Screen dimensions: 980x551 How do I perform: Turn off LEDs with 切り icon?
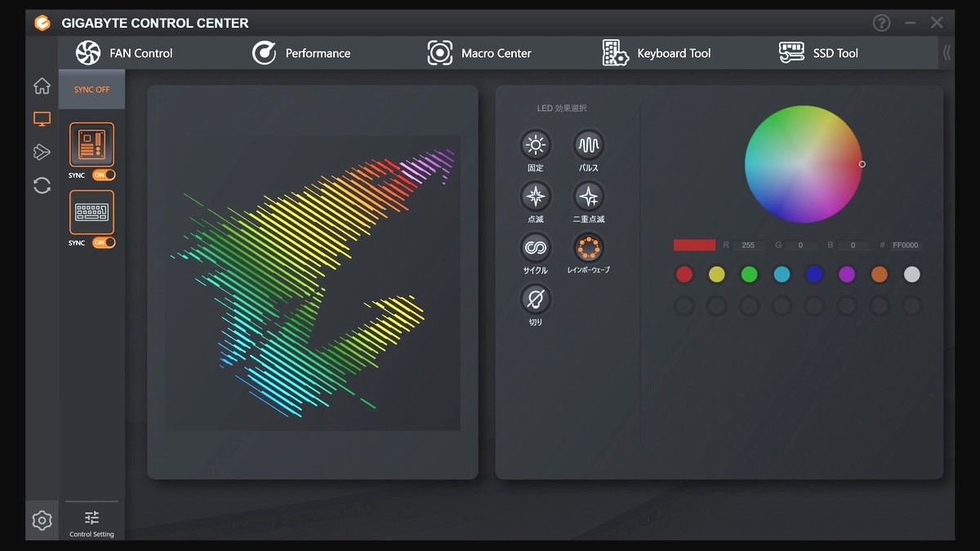click(536, 300)
